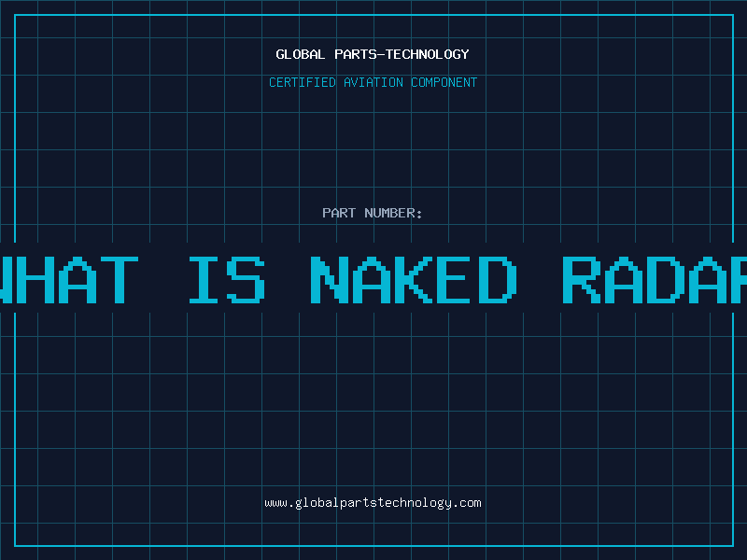Click the PART NUMBER: label
Image resolution: width=747 pixels, height=560 pixels.
coord(373,213)
